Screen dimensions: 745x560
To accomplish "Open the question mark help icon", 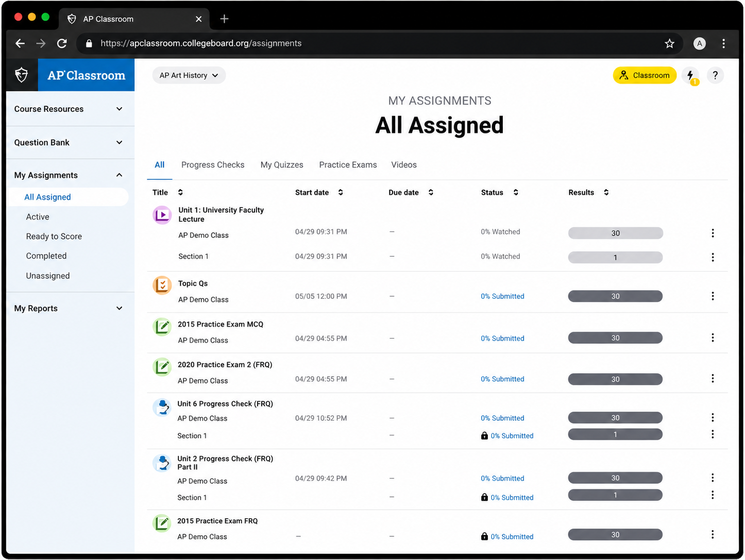I will click(715, 75).
